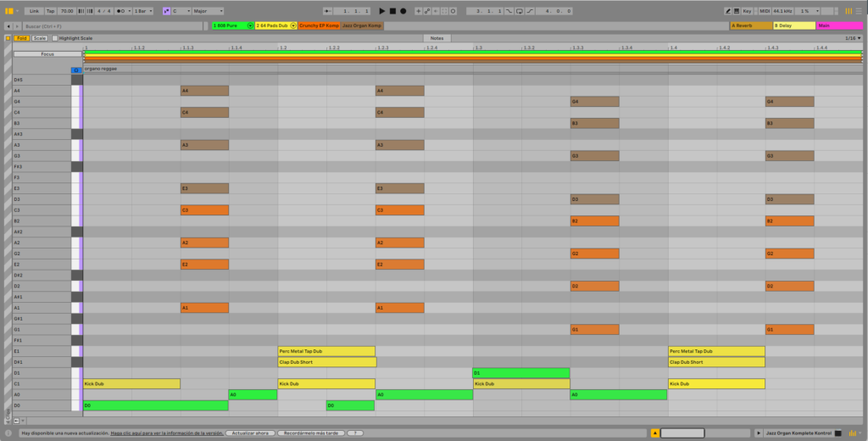
Task: Click the Phase Nudge Down icon
Action: [x=81, y=11]
